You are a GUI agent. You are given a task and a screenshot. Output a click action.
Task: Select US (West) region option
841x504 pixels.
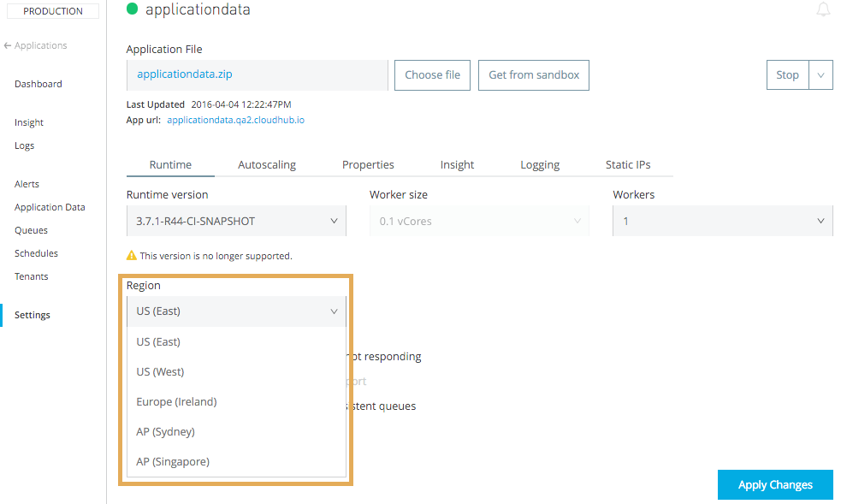pos(160,371)
